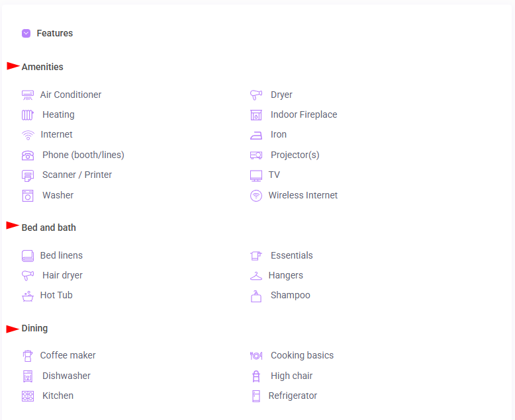The height and width of the screenshot is (420, 515).
Task: Select the Wireless Internet label
Action: point(303,196)
